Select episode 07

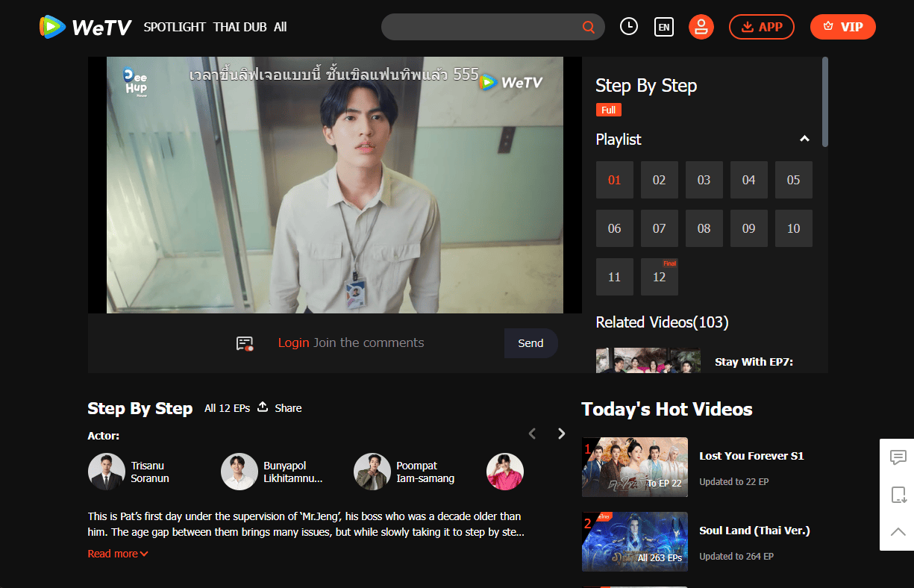[x=660, y=228]
